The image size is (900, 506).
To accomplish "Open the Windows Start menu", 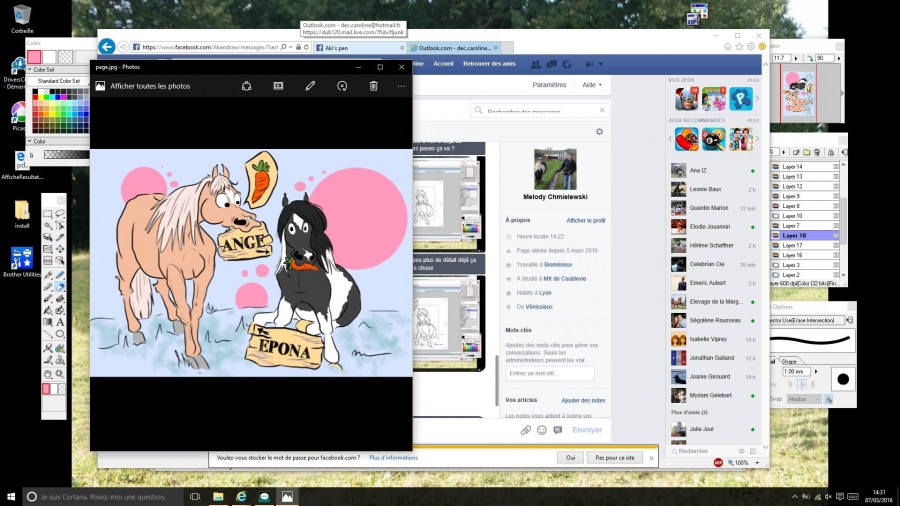I will (x=10, y=496).
